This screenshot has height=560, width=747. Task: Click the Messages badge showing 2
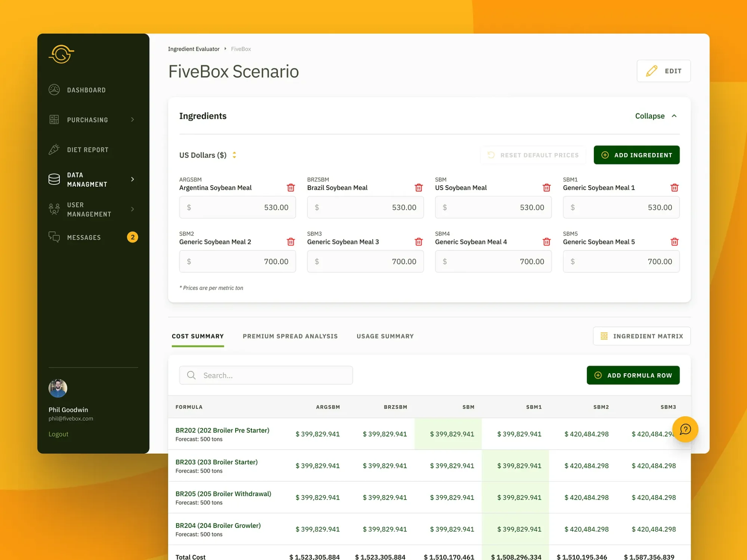coord(133,237)
